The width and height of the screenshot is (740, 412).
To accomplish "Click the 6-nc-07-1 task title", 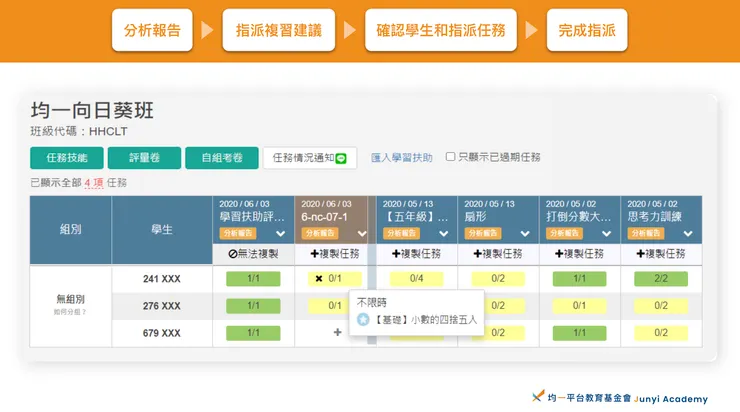I will click(x=324, y=217).
